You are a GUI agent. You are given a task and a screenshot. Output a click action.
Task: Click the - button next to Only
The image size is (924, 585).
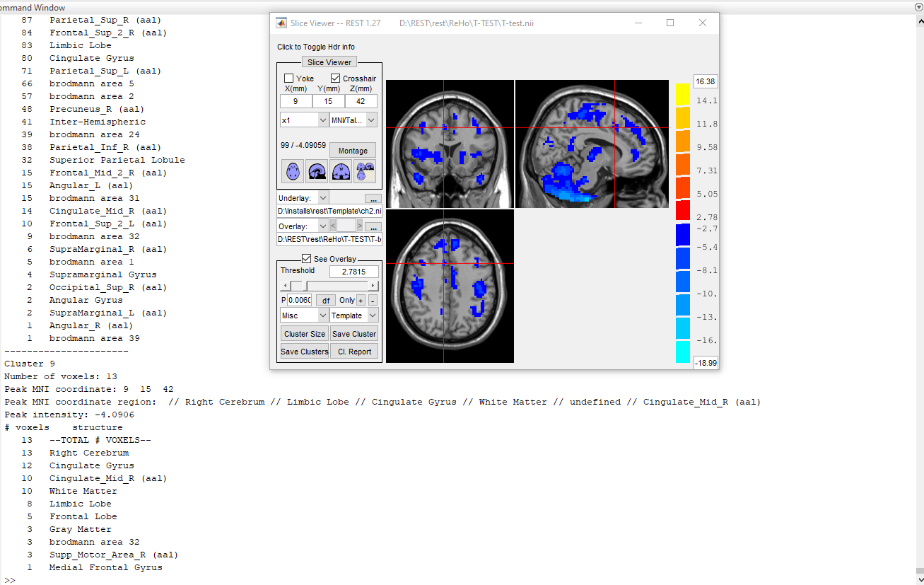pos(373,300)
